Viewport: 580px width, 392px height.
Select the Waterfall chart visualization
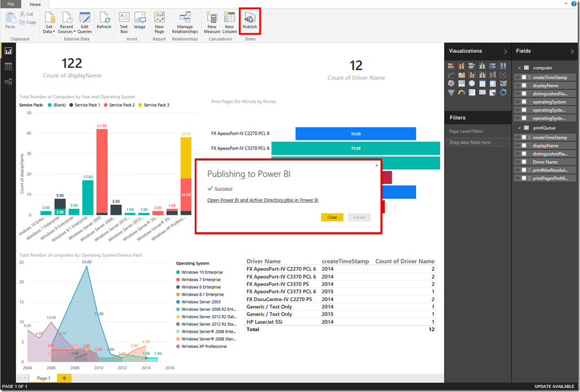[493, 74]
